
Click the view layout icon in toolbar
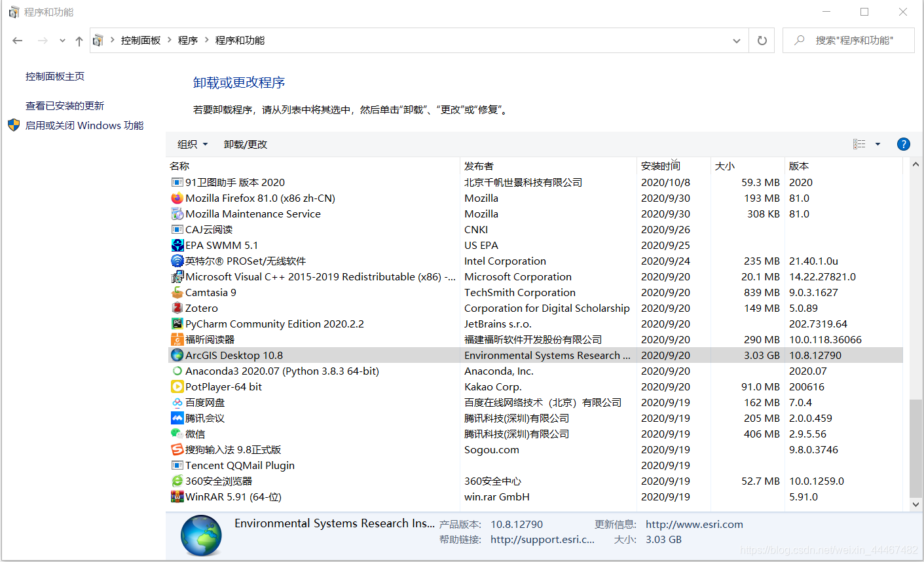(859, 144)
